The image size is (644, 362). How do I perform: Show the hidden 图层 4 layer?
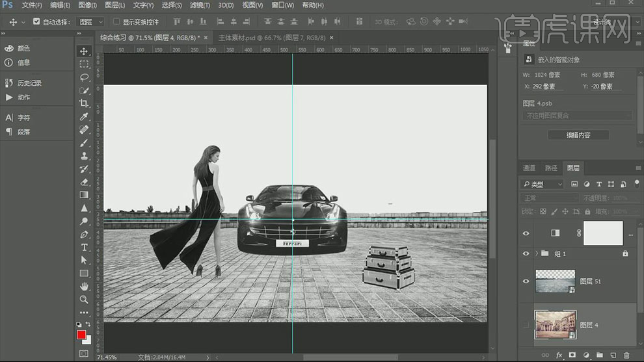point(526,324)
